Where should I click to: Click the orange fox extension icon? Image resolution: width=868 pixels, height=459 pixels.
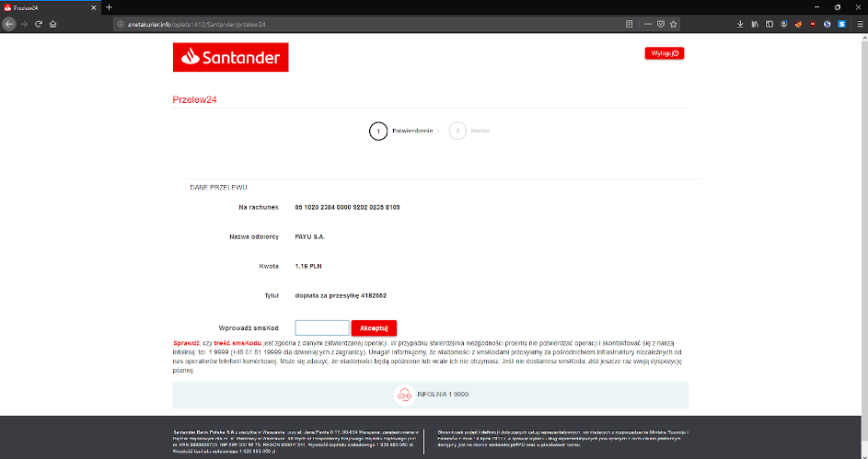coord(798,24)
